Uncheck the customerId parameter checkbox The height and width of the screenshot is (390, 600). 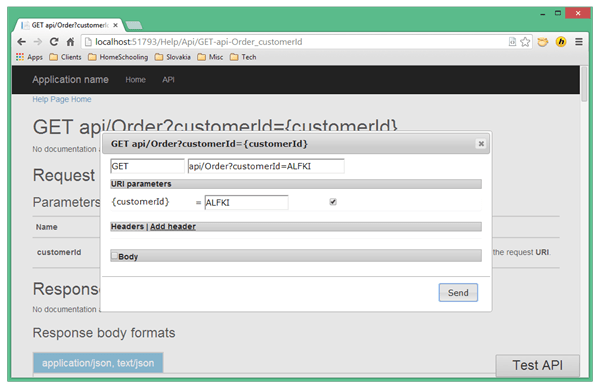pyautogui.click(x=333, y=202)
